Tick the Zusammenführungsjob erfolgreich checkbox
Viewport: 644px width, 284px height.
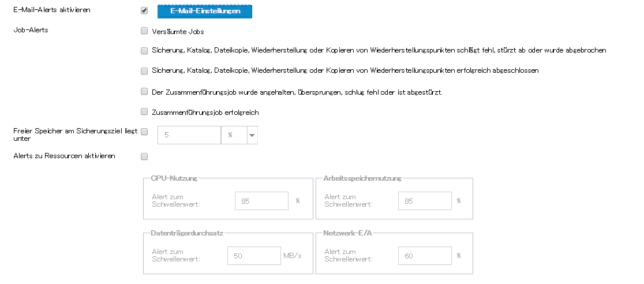(144, 112)
